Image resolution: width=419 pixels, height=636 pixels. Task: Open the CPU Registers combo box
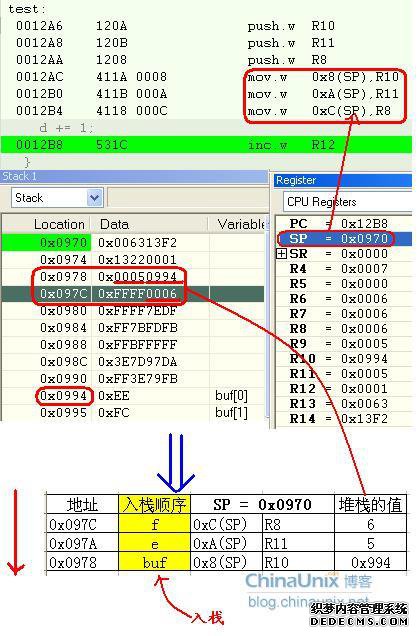347,202
